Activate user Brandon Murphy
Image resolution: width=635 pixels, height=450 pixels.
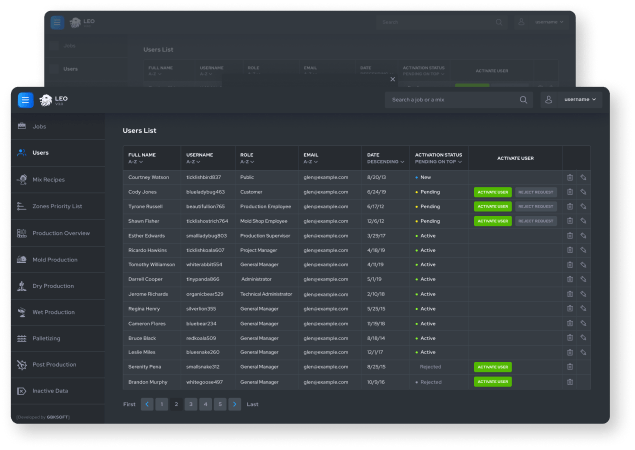493,382
